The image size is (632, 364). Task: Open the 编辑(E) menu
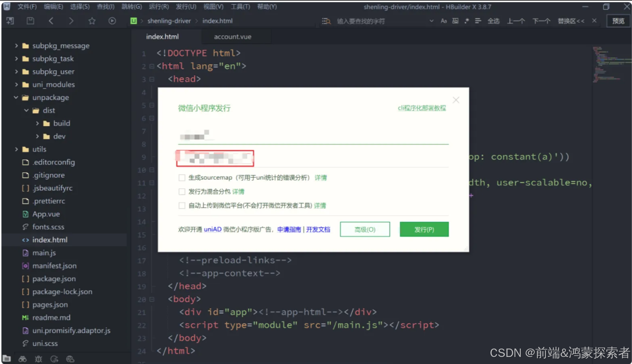point(53,7)
